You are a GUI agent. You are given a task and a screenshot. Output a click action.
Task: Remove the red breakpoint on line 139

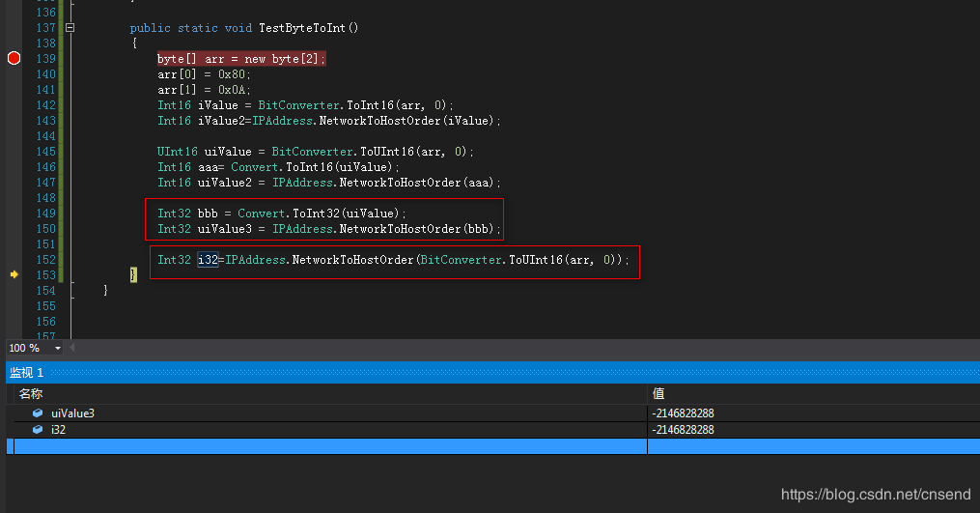(14, 58)
